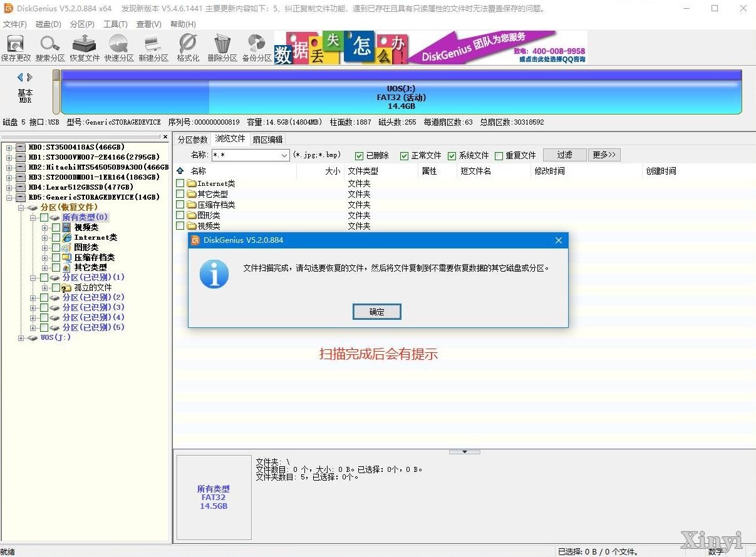The width and height of the screenshot is (756, 557).
Task: Sort the file list by 修改时间 column
Action: [549, 171]
